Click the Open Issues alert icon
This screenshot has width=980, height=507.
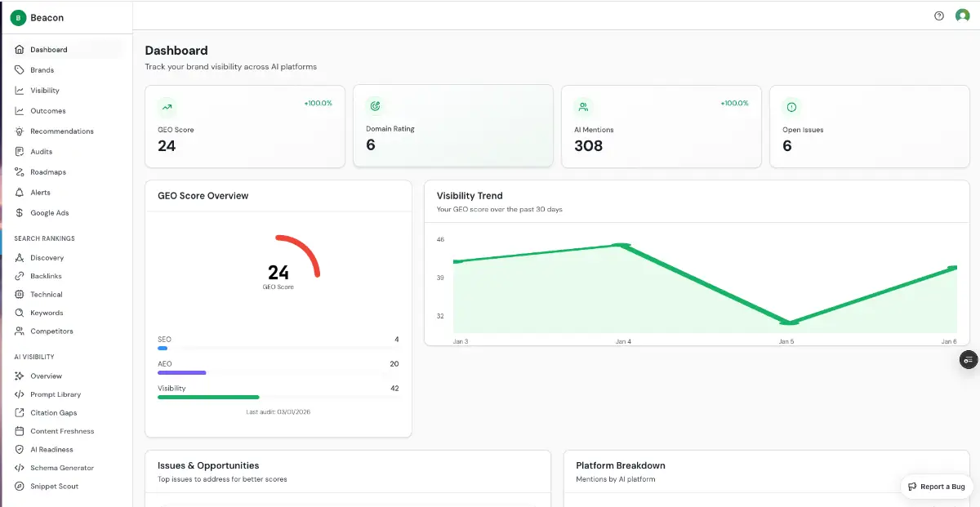tap(791, 106)
